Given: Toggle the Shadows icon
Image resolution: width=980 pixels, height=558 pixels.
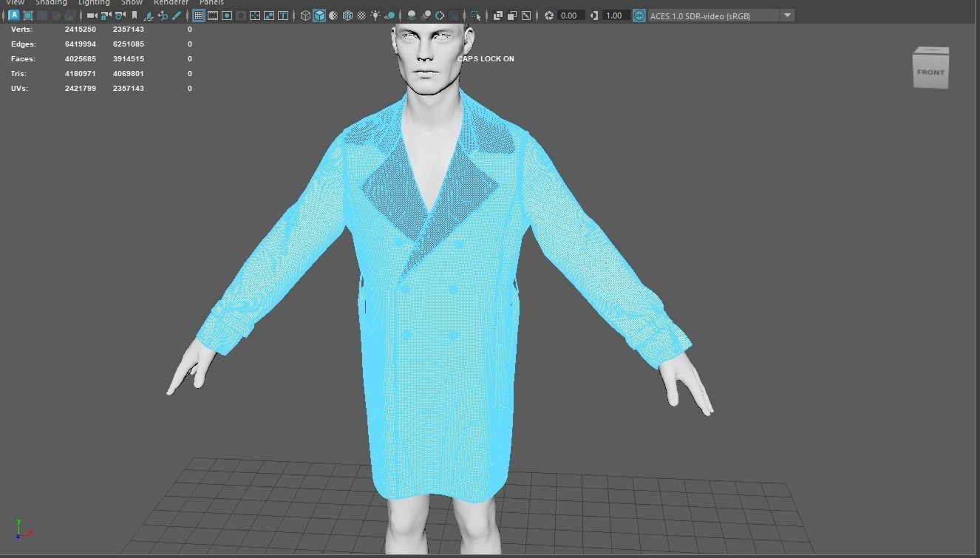Looking at the screenshot, I should pyautogui.click(x=389, y=16).
